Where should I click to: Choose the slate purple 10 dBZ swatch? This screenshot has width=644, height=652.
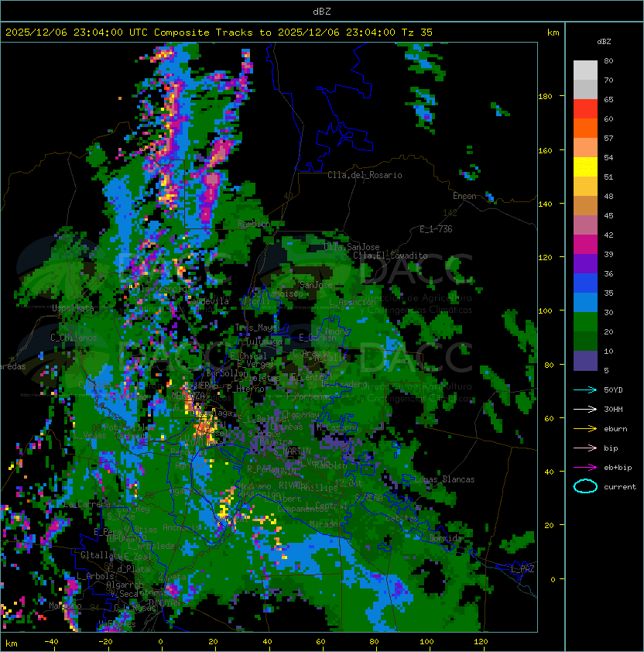point(585,361)
